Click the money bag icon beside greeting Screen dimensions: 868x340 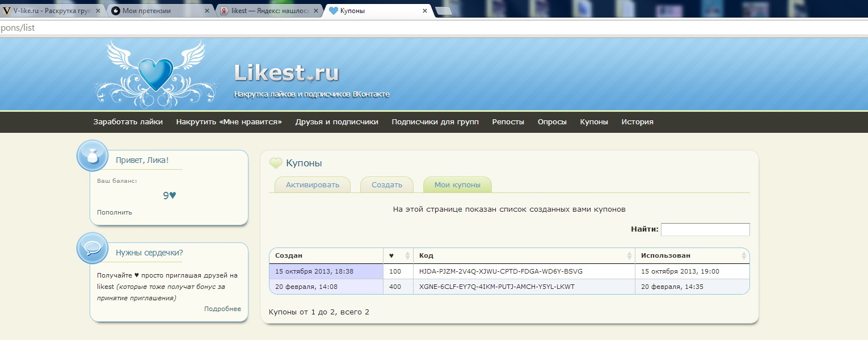click(92, 155)
